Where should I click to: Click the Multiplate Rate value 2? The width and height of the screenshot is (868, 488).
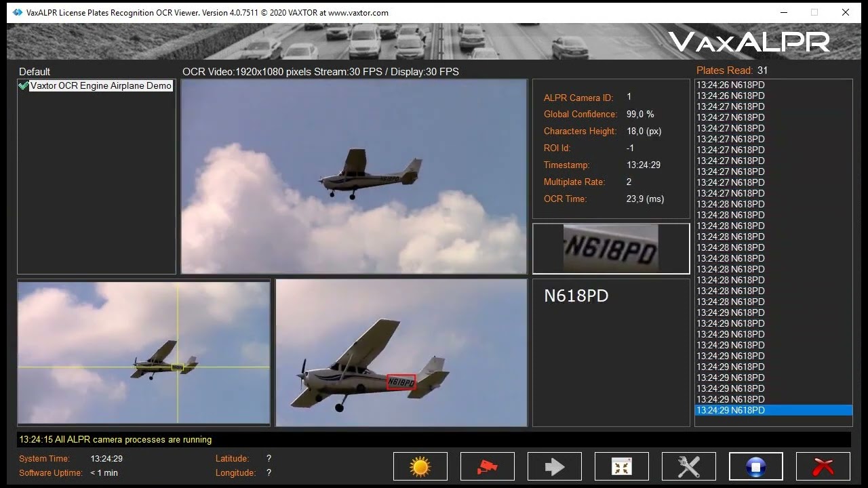tap(629, 182)
